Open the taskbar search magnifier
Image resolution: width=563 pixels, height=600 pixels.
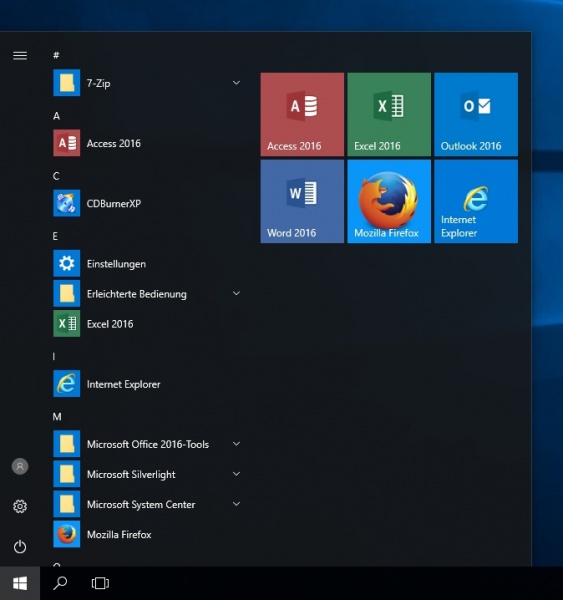click(x=60, y=584)
